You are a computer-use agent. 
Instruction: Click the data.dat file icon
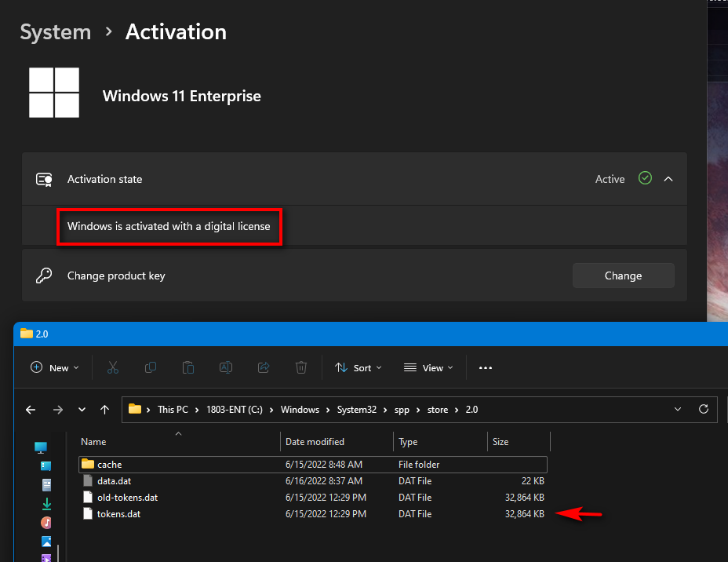[x=88, y=480]
